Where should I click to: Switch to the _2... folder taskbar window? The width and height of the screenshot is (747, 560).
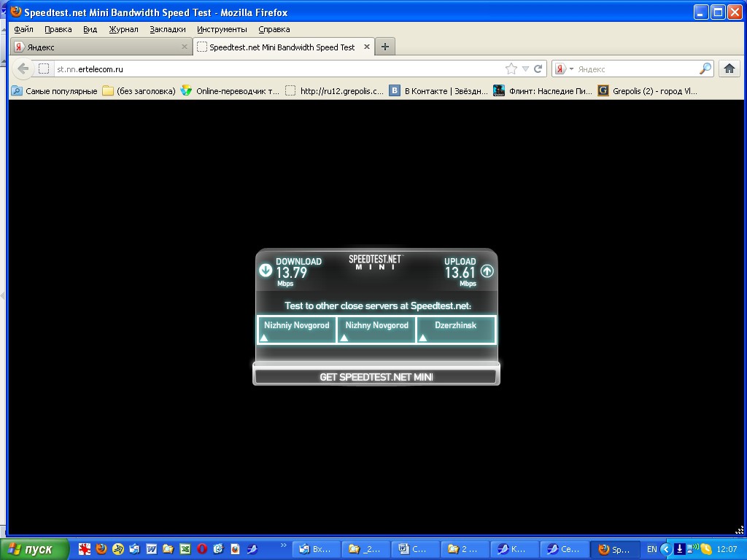tap(365, 549)
